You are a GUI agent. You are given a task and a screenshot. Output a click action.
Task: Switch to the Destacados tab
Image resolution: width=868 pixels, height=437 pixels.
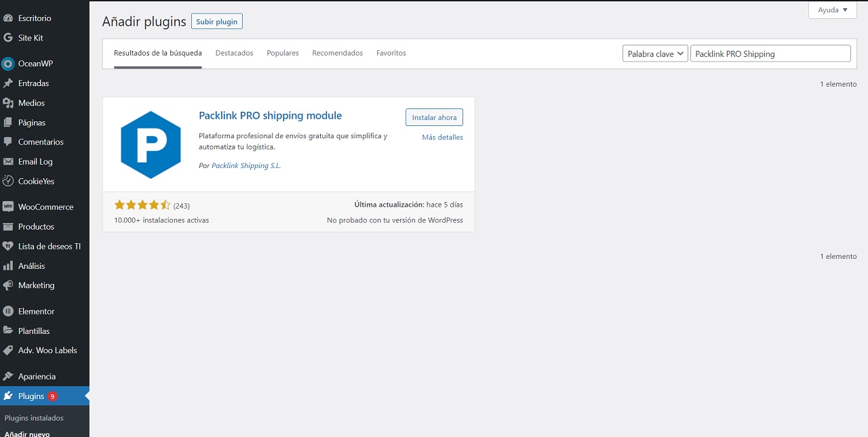tap(234, 53)
